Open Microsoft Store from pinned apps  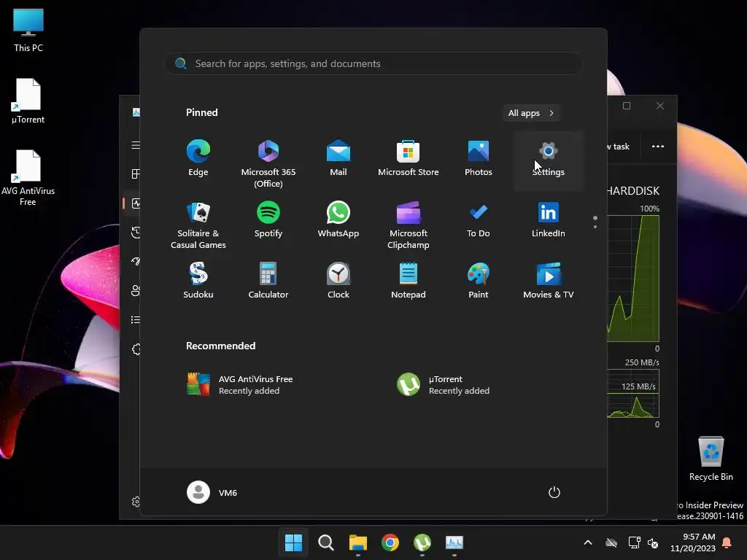tap(409, 158)
